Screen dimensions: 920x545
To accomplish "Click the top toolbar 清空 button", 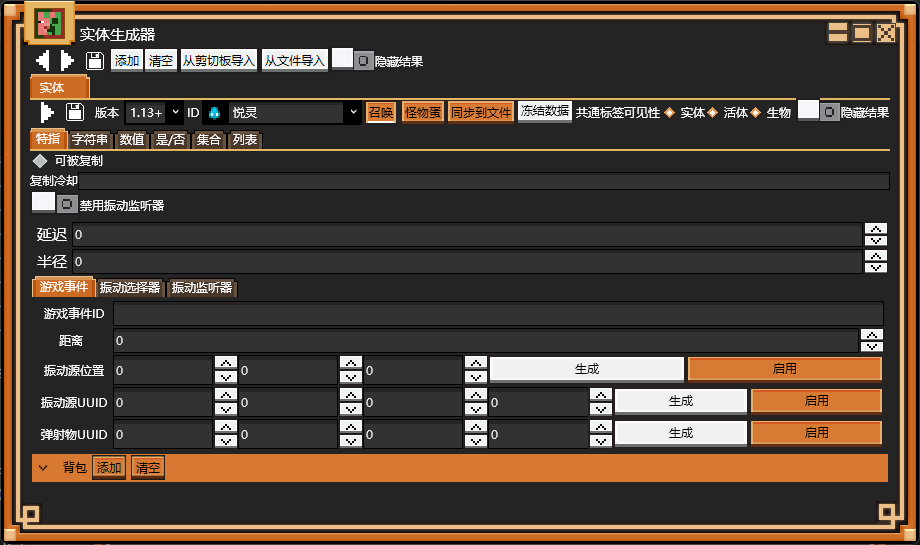I will point(161,60).
